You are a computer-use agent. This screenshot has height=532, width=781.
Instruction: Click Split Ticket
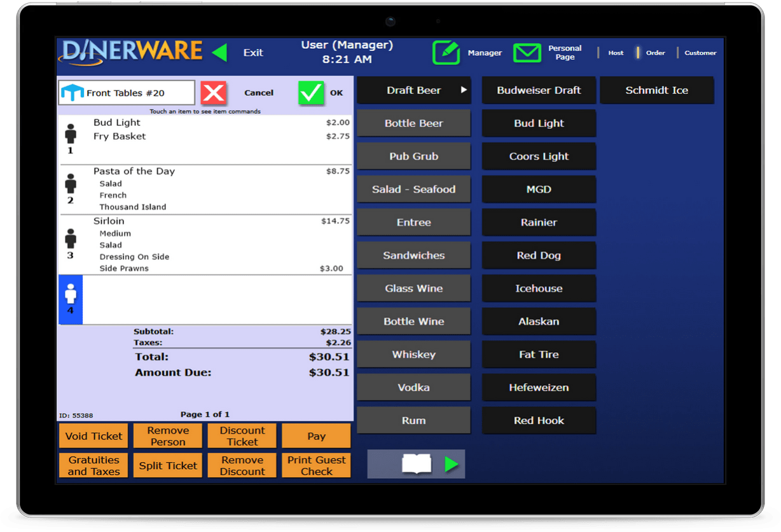pyautogui.click(x=167, y=465)
